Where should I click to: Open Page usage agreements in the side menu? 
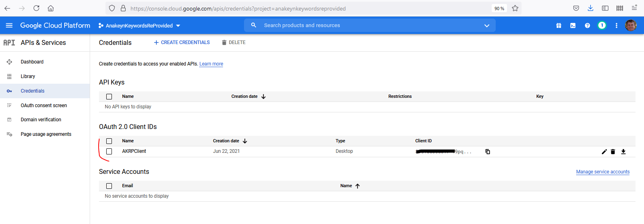pyautogui.click(x=46, y=134)
